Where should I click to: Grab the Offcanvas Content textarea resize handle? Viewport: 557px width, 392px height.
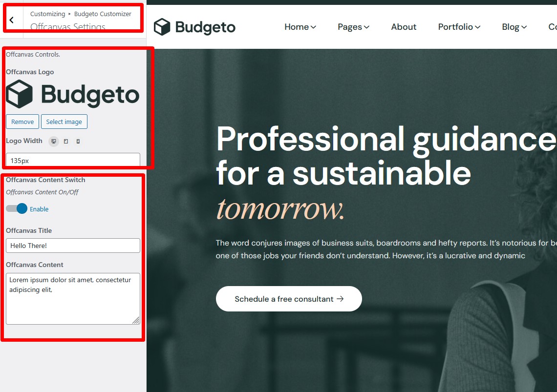(x=136, y=320)
